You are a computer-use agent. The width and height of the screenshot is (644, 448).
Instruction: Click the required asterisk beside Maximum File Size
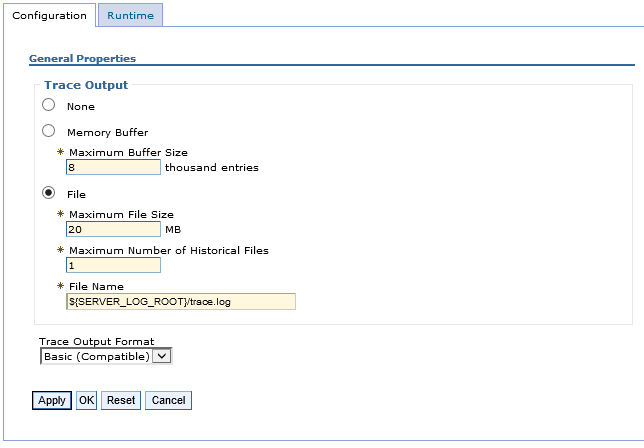[x=60, y=214]
